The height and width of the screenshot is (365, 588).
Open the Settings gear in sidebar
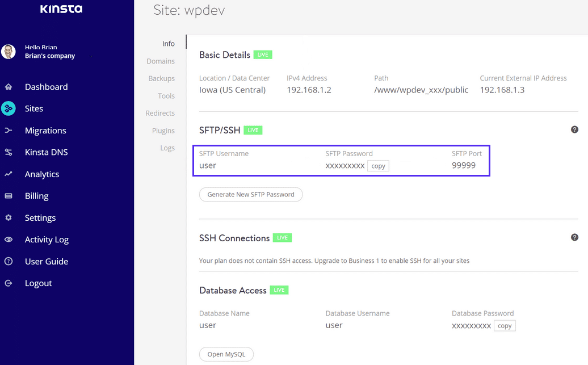tap(40, 217)
